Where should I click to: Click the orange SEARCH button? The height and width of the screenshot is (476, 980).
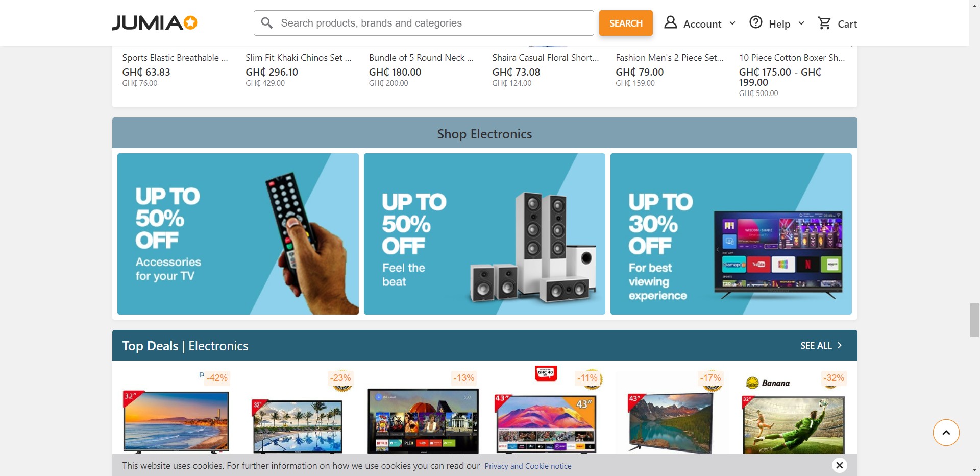[626, 23]
